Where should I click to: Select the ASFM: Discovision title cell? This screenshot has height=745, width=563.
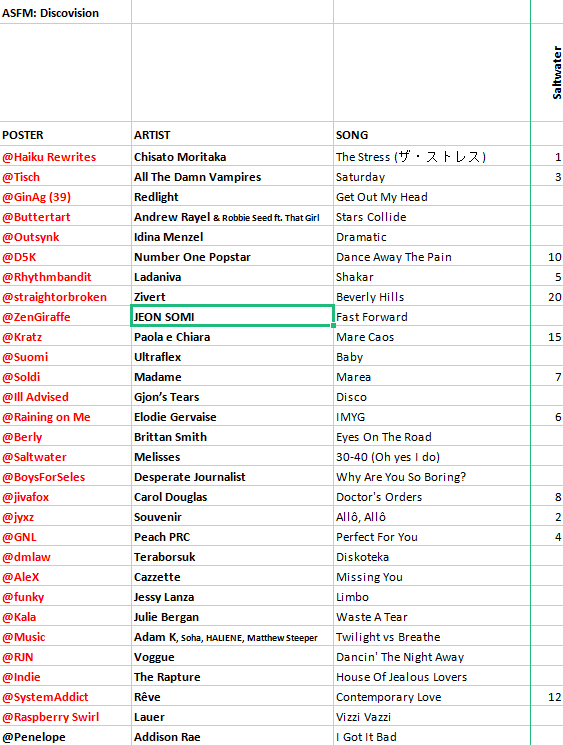pos(66,12)
